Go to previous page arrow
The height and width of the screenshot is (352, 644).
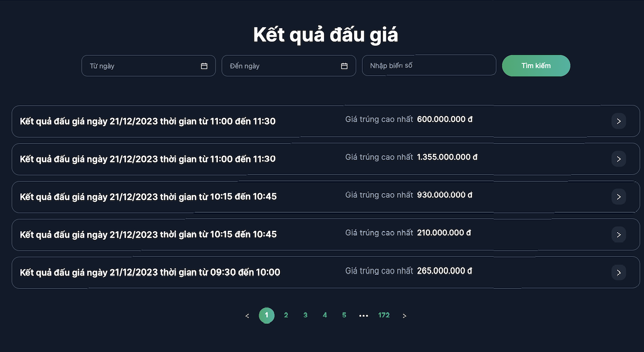247,316
